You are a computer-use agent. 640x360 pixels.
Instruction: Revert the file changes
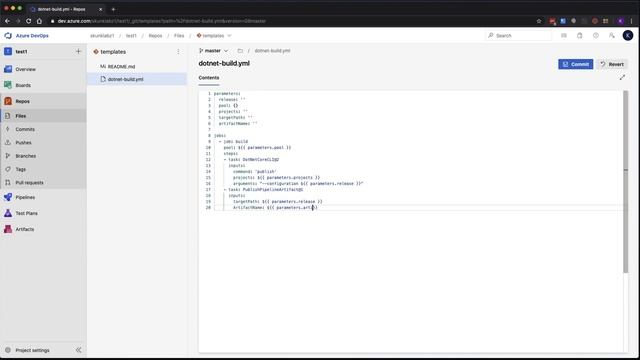point(612,64)
